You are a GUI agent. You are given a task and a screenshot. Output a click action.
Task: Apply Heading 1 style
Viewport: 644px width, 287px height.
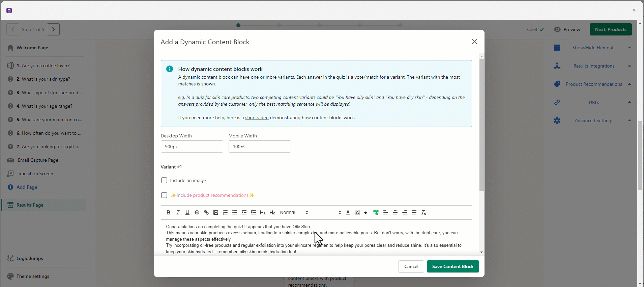(263, 212)
